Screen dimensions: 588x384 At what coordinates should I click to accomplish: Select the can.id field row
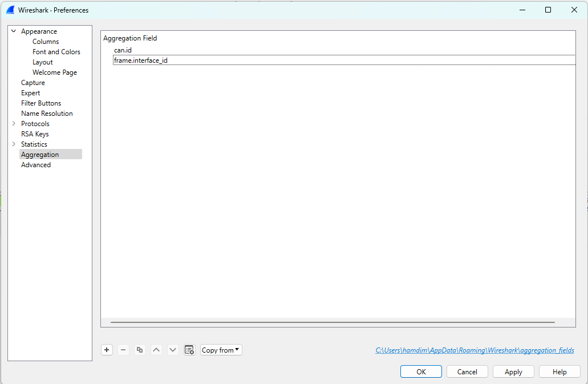coord(344,50)
